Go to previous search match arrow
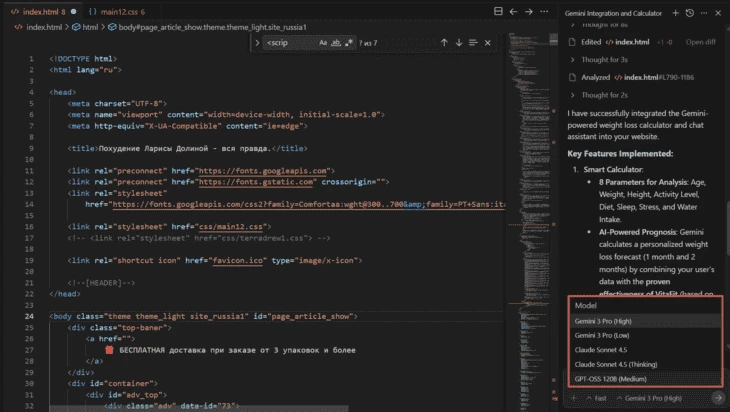The width and height of the screenshot is (730, 412). coord(442,43)
